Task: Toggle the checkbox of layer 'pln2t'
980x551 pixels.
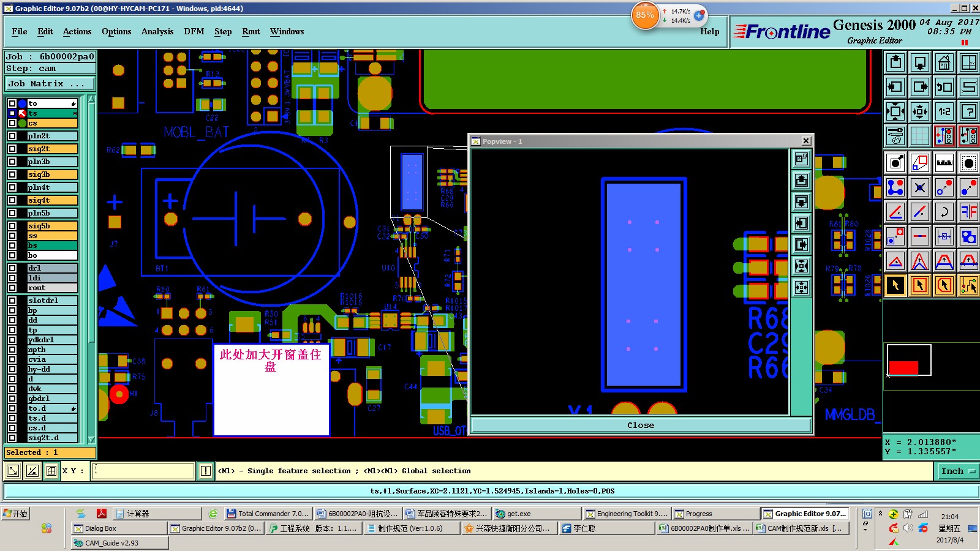Action: (12, 136)
